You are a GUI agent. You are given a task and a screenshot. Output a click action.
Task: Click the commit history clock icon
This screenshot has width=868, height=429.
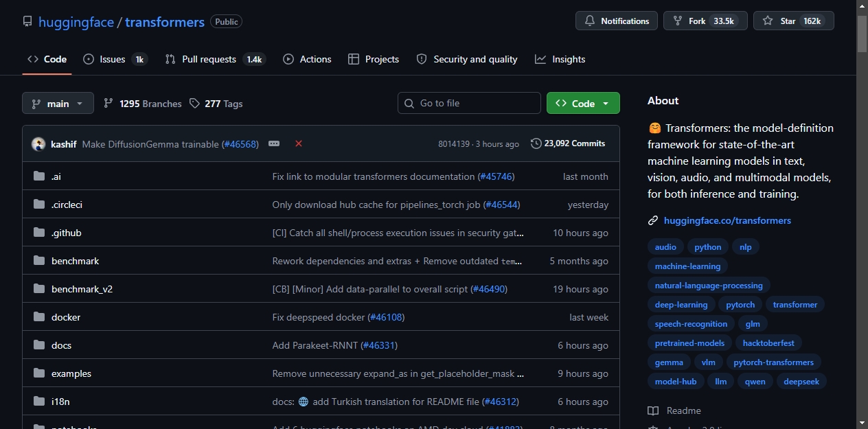pos(536,143)
